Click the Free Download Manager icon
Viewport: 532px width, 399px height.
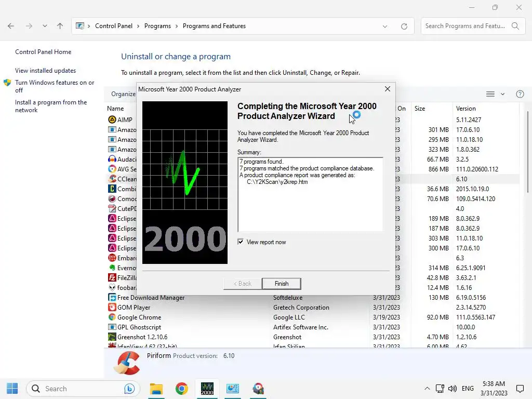112,298
